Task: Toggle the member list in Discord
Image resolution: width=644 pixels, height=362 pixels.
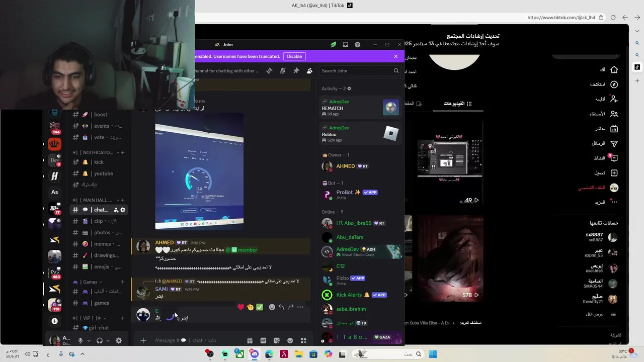Action: coord(309,71)
